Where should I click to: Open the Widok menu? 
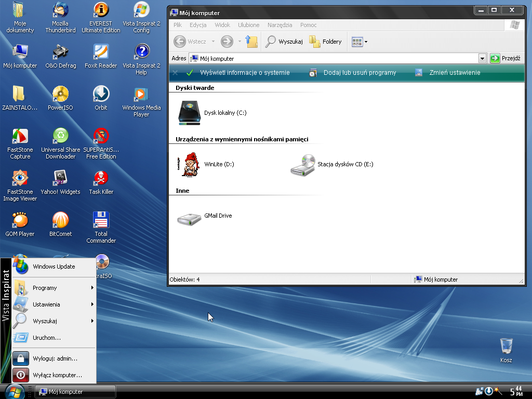(222, 25)
